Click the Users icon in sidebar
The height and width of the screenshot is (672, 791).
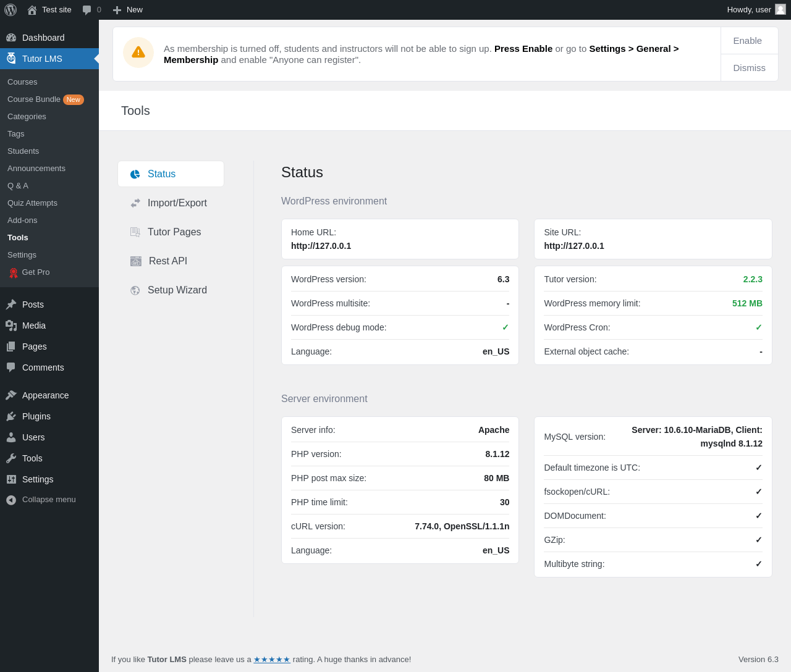point(11,437)
